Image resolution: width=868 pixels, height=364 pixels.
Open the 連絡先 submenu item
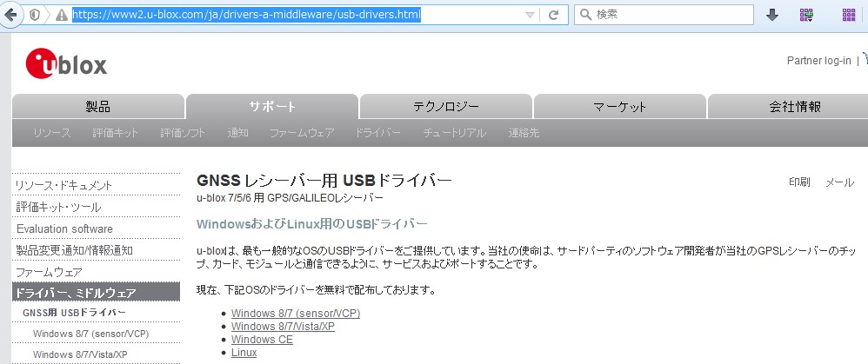524,133
